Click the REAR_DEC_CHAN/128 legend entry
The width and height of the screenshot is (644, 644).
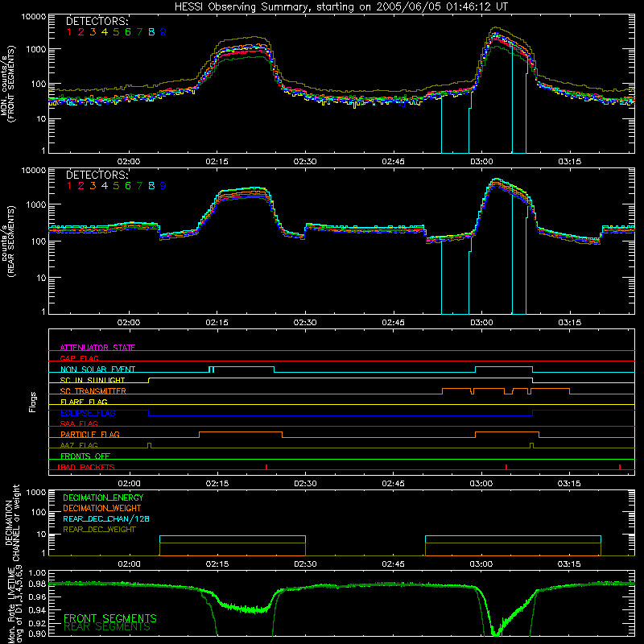click(106, 518)
